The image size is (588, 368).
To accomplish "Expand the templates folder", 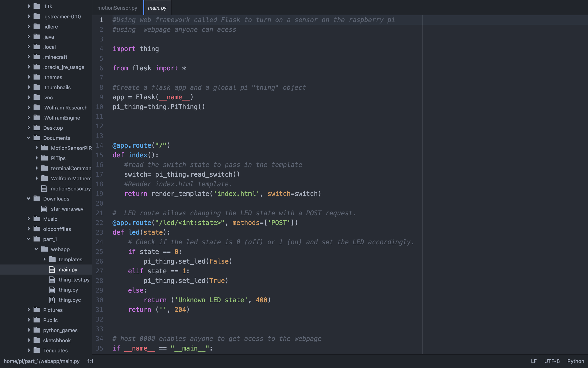I will pos(44,259).
